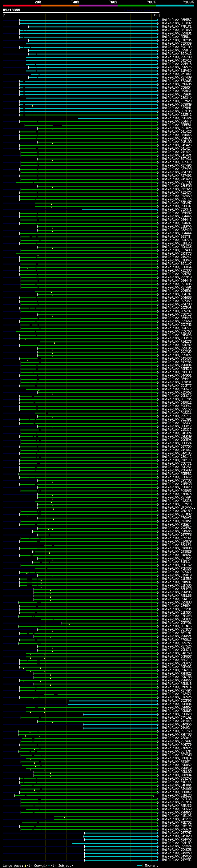Click the query end position 368
The height and width of the screenshot is (868, 197).
tap(155, 15)
